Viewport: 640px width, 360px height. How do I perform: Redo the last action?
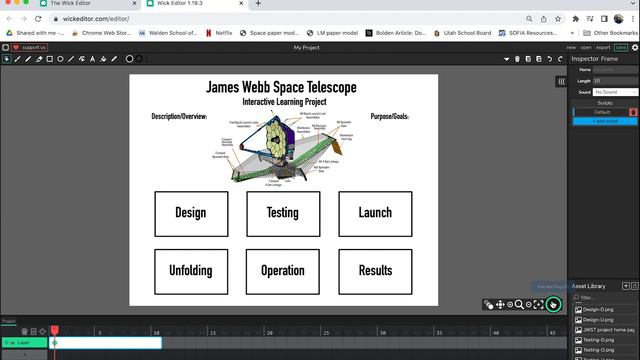[x=560, y=59]
